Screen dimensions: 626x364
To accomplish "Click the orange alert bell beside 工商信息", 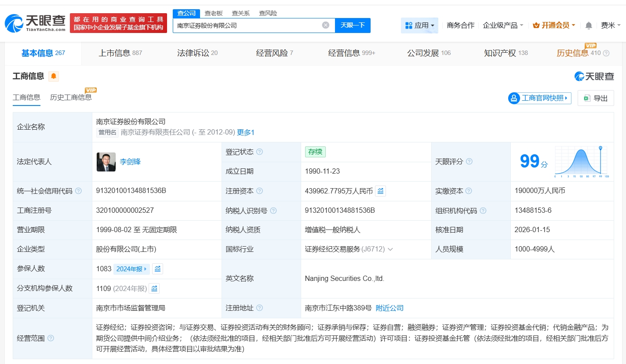I will pos(54,76).
